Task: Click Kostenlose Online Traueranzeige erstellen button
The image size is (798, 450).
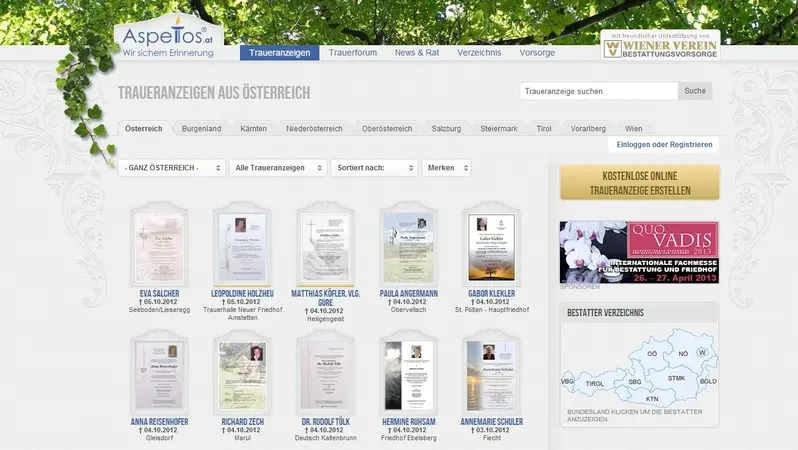Action: 640,183
